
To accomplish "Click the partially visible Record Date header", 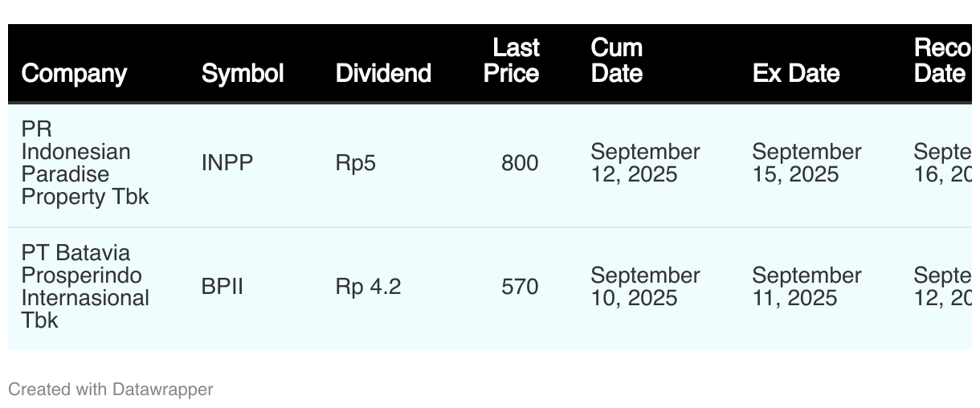I will pos(942,60).
